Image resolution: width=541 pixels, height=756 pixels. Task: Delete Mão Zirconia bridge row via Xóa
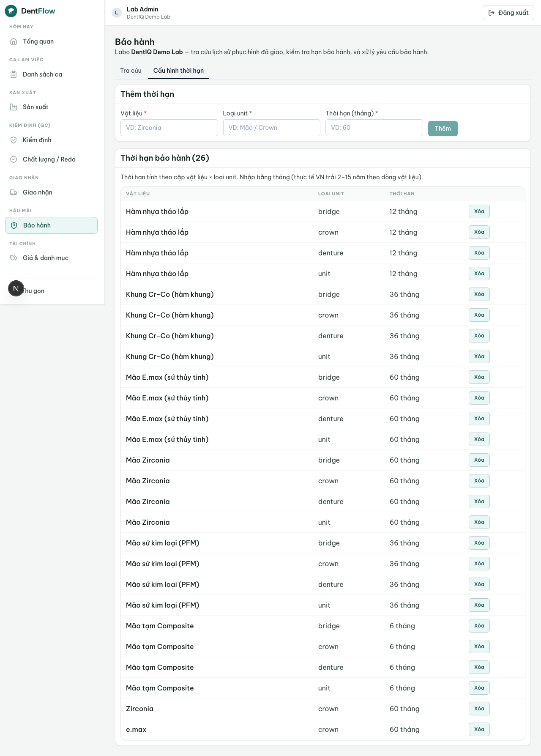[x=479, y=460]
